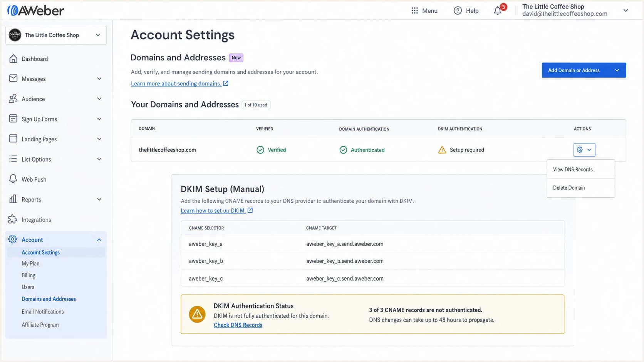Click aweber_key_a selector cell
The image size is (644, 362).
pyautogui.click(x=206, y=244)
